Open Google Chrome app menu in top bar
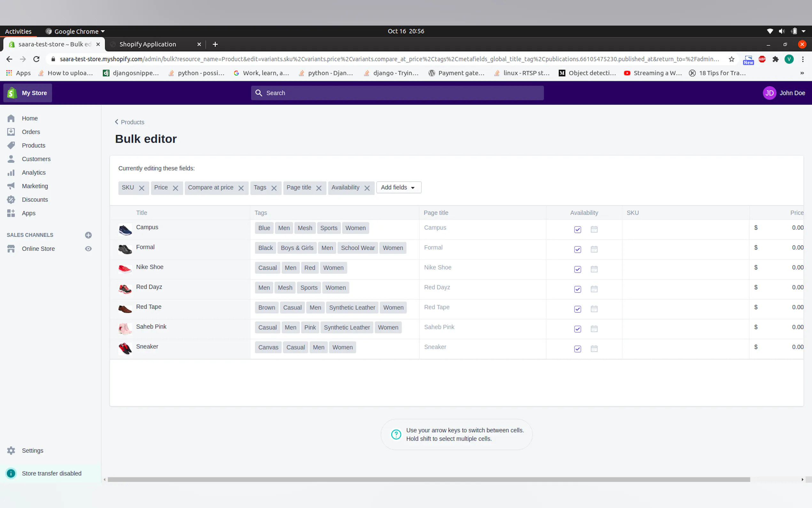 pyautogui.click(x=76, y=31)
